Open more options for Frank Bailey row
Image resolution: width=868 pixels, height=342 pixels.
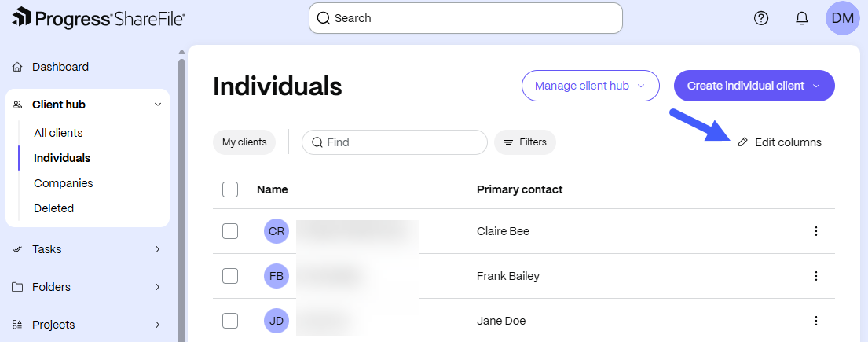tap(815, 276)
